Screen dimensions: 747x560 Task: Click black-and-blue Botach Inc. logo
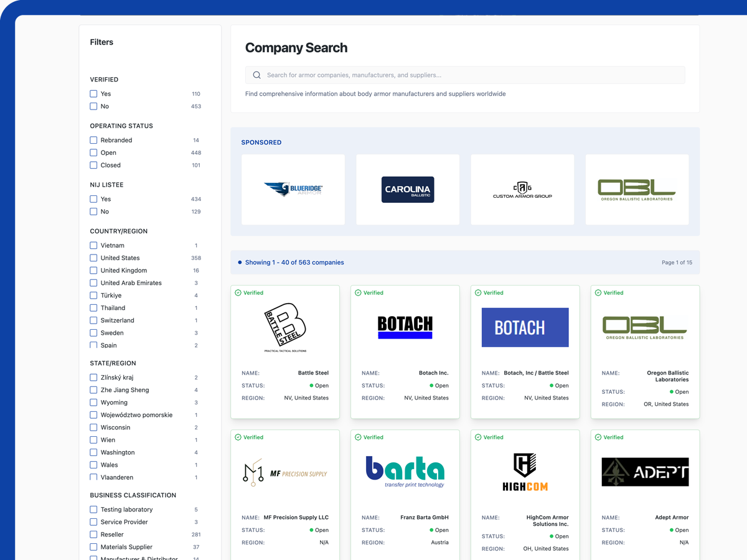(x=405, y=327)
